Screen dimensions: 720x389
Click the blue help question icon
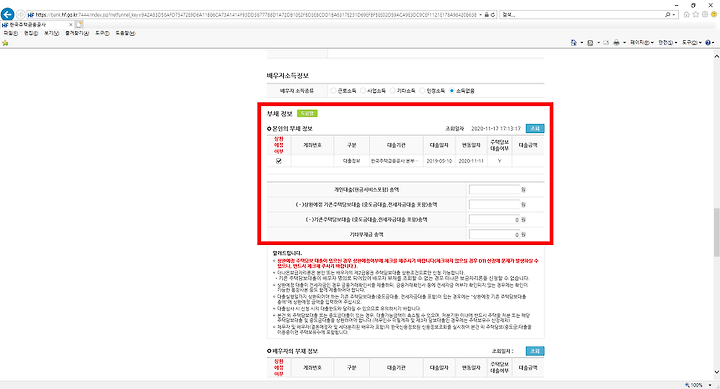(x=708, y=42)
